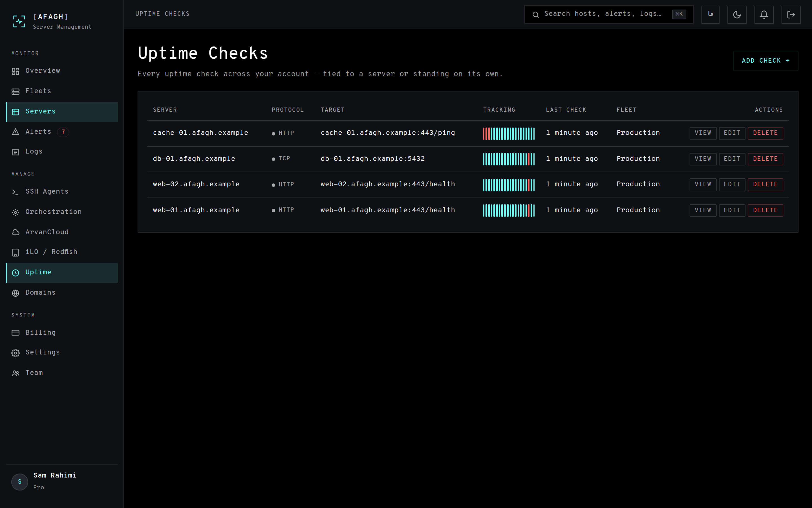Click the Alerts warning triangle icon
Viewport: 812px width, 508px height.
click(16, 132)
